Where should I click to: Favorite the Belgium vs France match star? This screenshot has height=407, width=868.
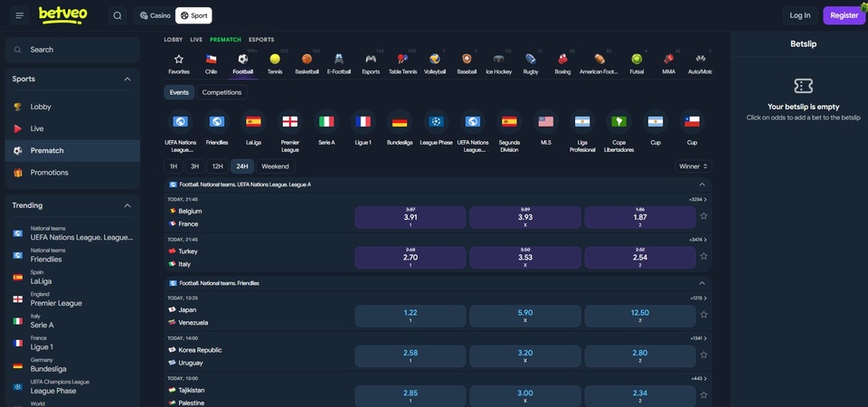click(703, 216)
